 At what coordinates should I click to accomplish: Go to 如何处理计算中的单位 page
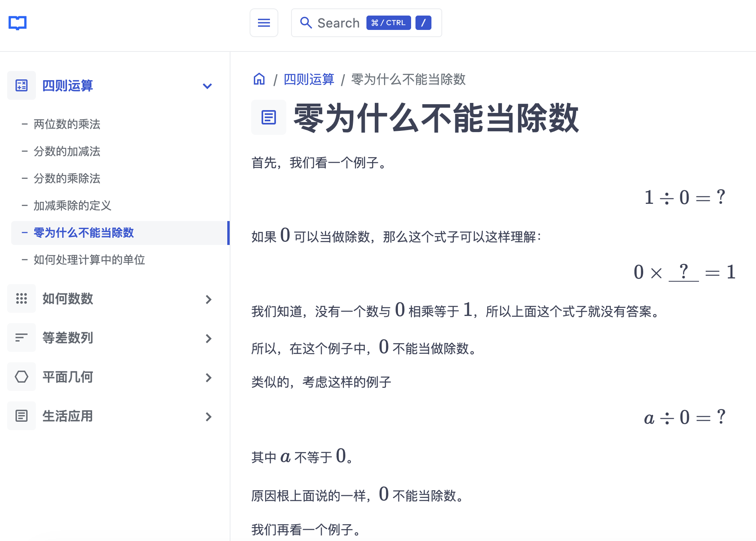(89, 260)
